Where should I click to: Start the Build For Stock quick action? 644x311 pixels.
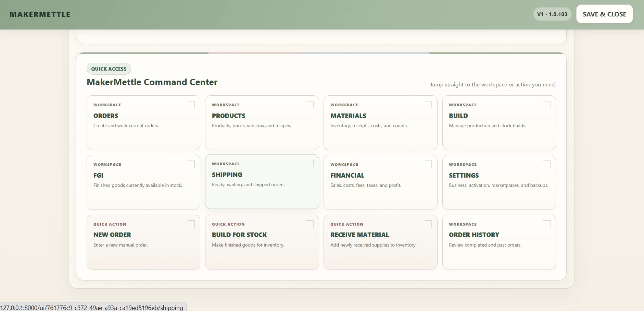click(262, 242)
